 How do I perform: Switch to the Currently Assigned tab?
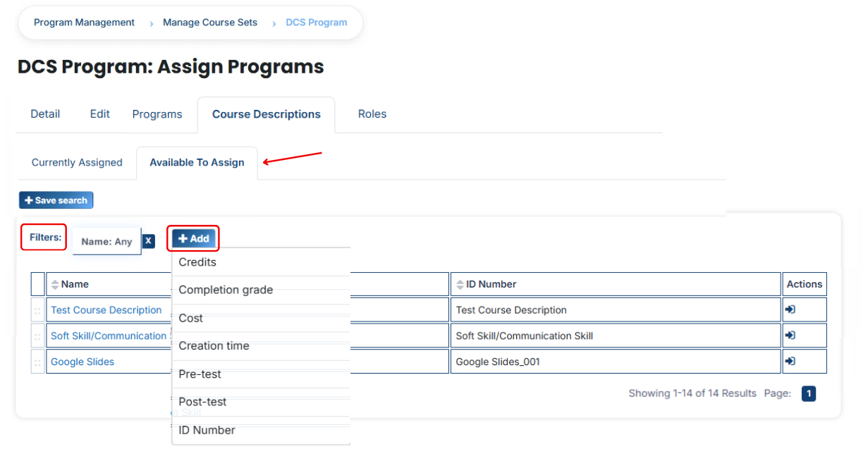click(x=77, y=162)
